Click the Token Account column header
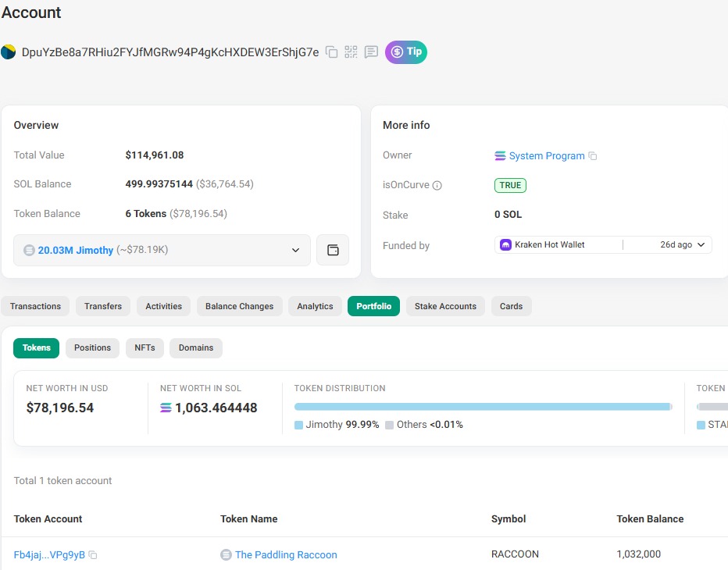 coord(48,519)
